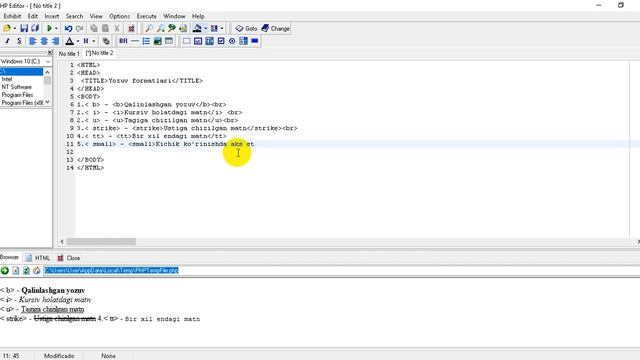The height and width of the screenshot is (360, 640).
Task: Open the Edit menu
Action: (x=33, y=16)
